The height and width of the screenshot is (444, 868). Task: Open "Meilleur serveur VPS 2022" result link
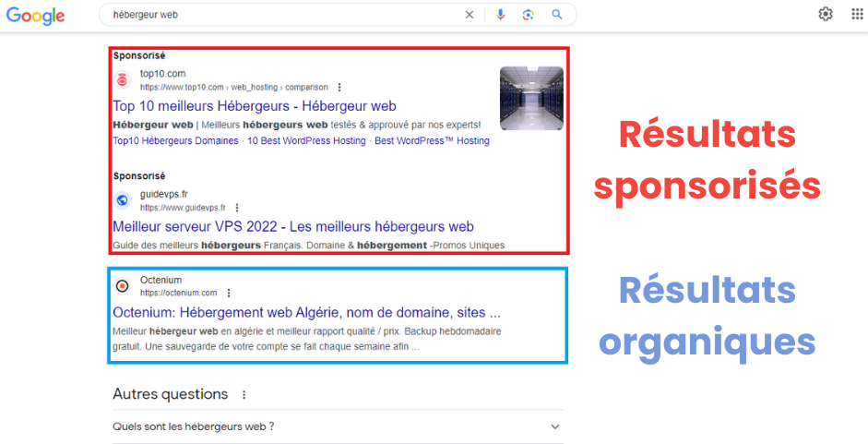pos(292,227)
